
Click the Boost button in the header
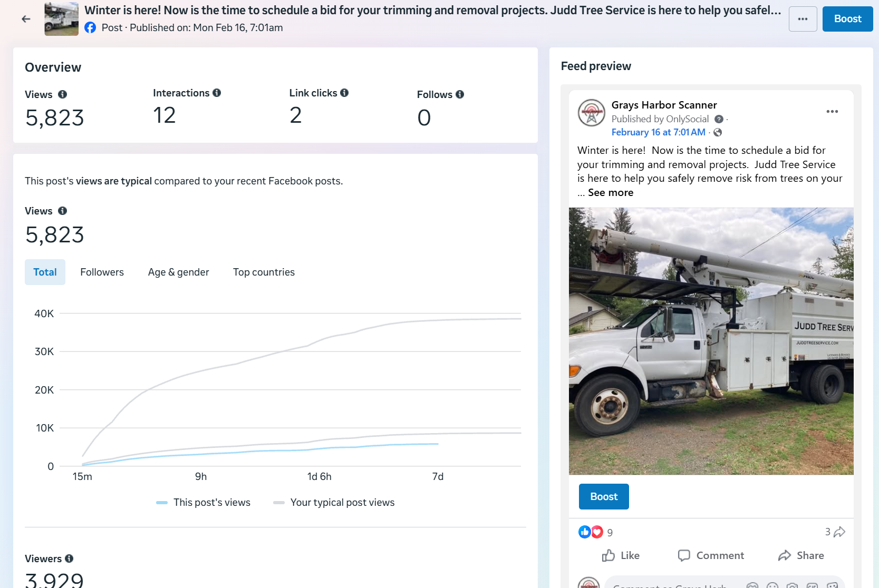[x=847, y=19]
